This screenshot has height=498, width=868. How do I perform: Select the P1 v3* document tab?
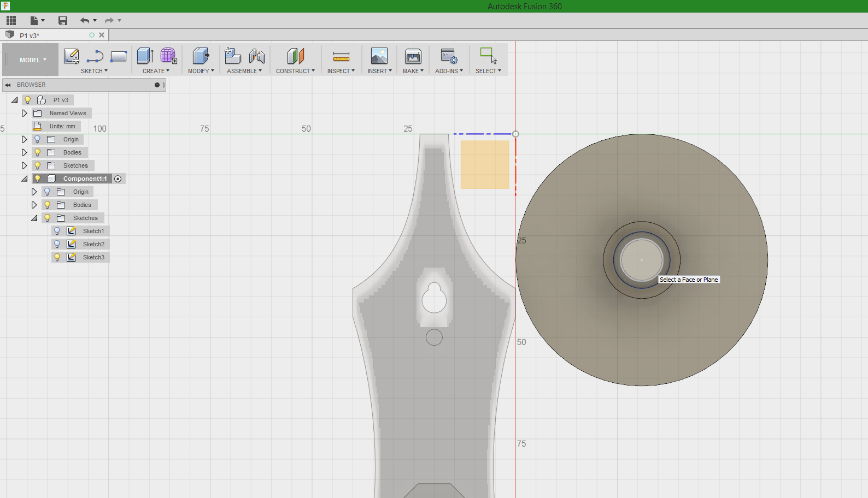pos(30,35)
